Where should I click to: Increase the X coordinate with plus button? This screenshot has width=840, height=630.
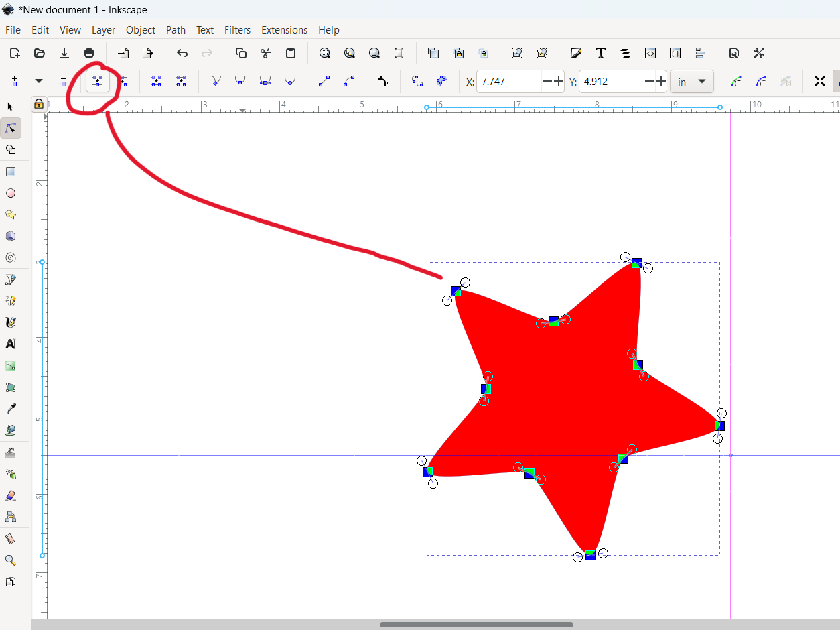pyautogui.click(x=559, y=81)
